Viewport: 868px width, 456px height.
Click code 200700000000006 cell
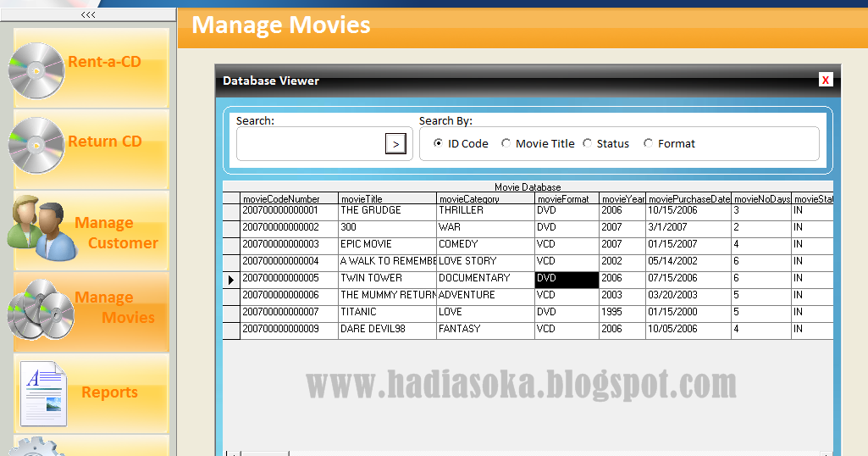[289, 297]
